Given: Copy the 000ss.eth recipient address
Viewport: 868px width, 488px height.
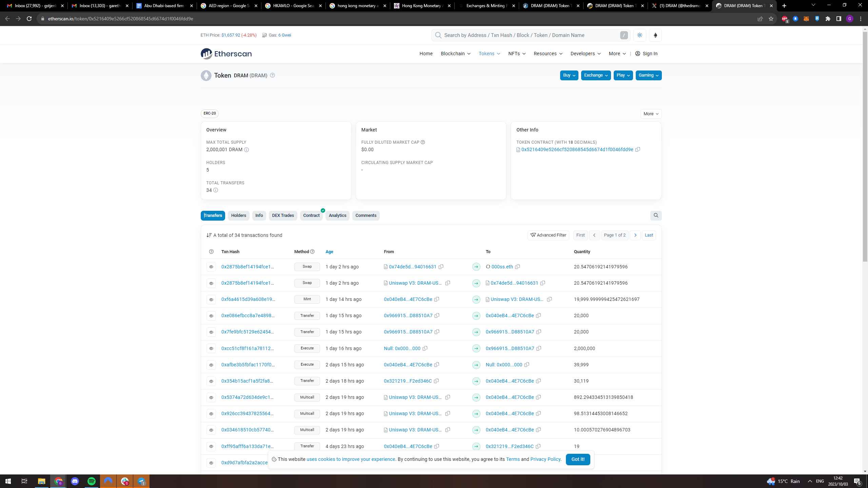Looking at the screenshot, I should click(x=517, y=267).
